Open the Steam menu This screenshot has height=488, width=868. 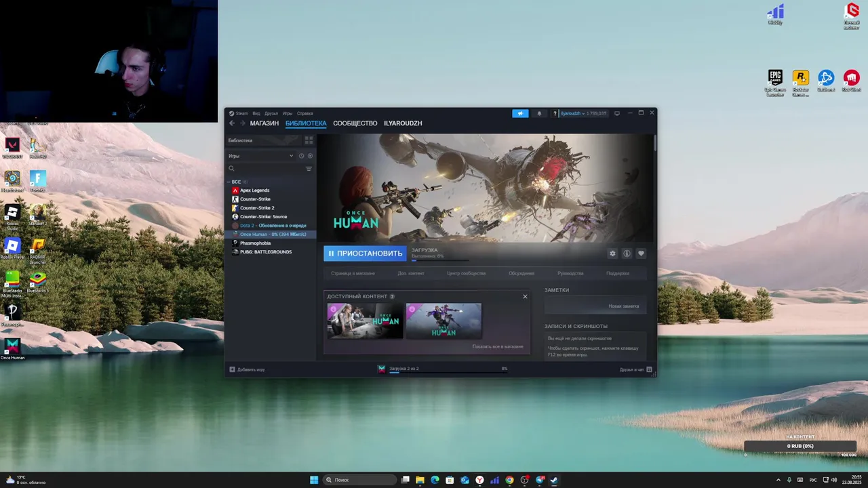click(x=239, y=113)
